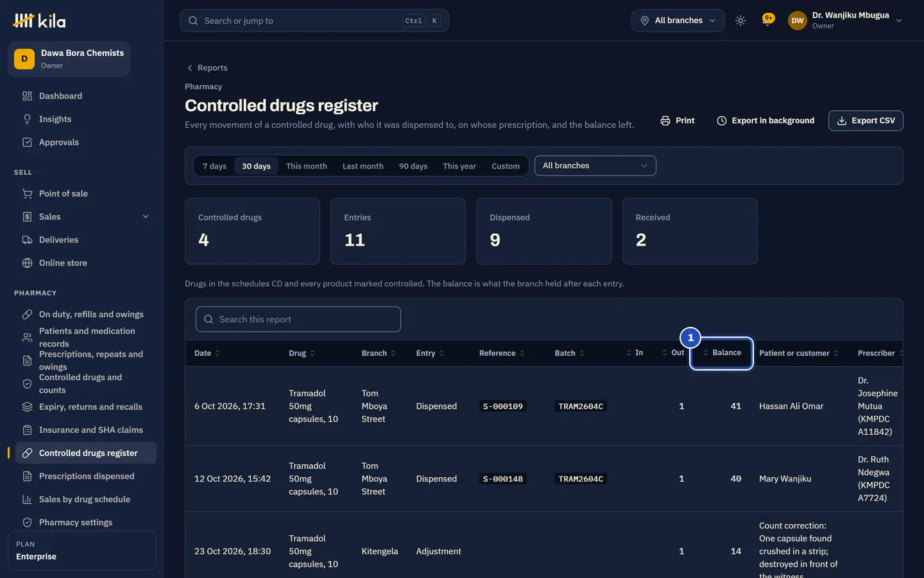924x578 pixels.
Task: Sort the table by Date column
Action: [207, 353]
